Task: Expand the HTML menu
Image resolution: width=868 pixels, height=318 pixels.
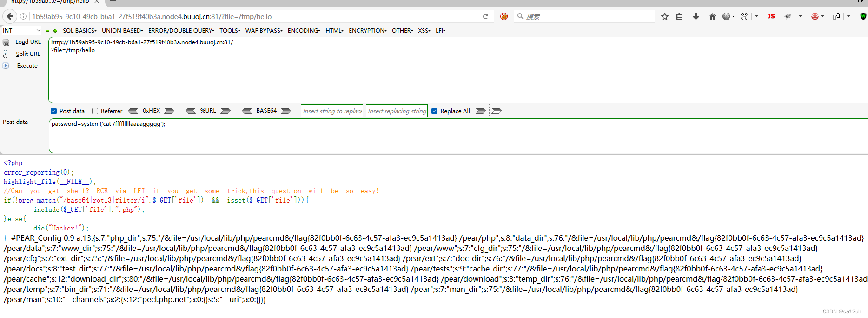Action: 335,31
